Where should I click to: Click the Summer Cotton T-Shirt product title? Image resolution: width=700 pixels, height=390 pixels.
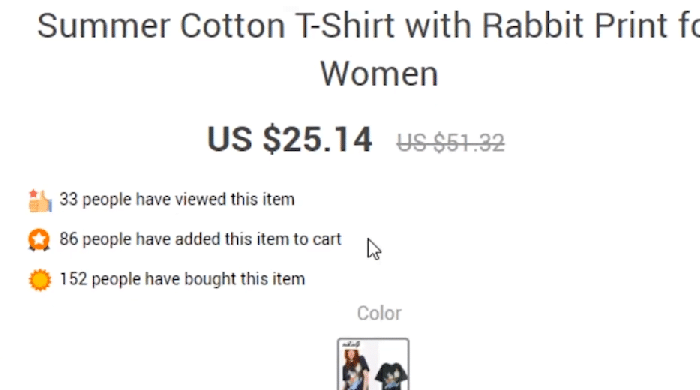[x=368, y=49]
